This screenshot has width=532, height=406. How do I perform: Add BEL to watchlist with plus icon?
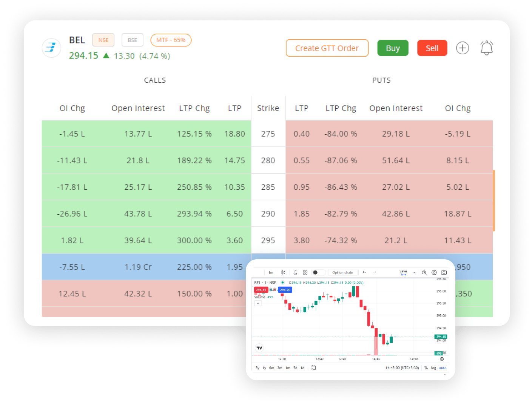coord(462,48)
